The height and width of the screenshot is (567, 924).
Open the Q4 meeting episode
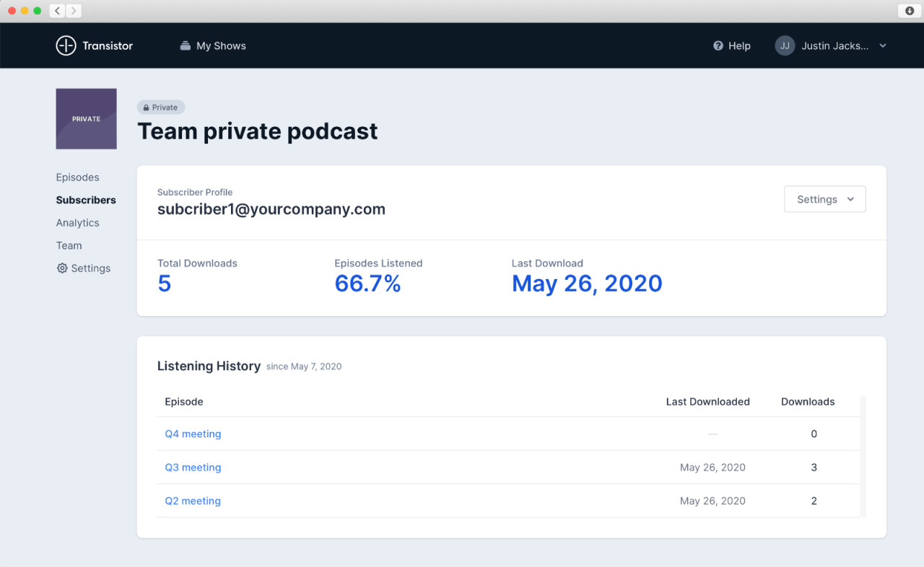coord(193,434)
